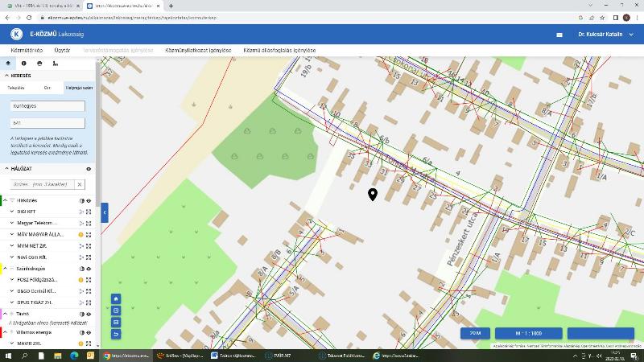Expand the Magyar Telekom entry
The height and width of the screenshot is (362, 644).
(x=12, y=224)
